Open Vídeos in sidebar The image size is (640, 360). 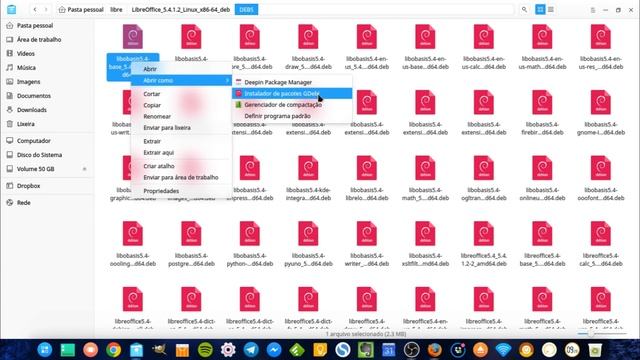26,53
